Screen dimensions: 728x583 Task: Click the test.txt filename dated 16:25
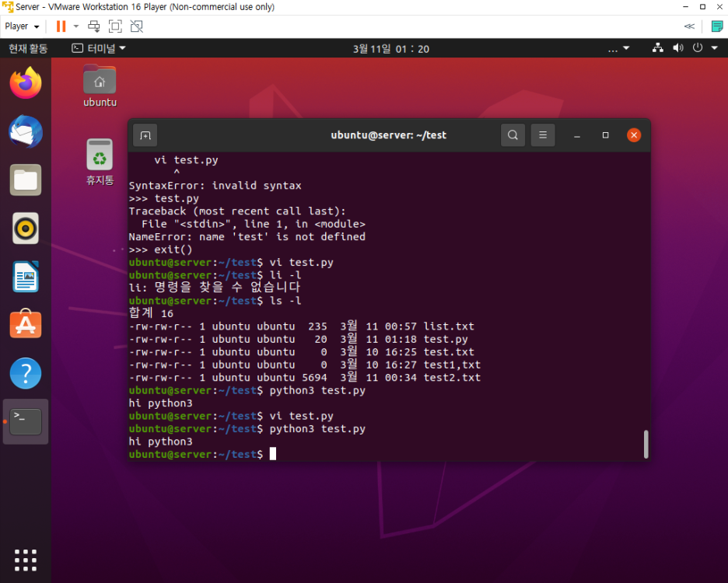(449, 352)
